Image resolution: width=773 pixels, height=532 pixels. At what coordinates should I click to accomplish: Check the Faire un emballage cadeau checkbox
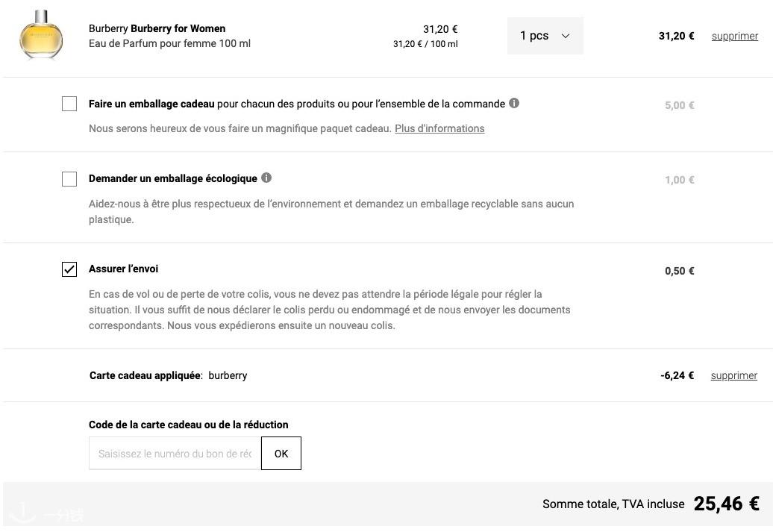coord(69,104)
